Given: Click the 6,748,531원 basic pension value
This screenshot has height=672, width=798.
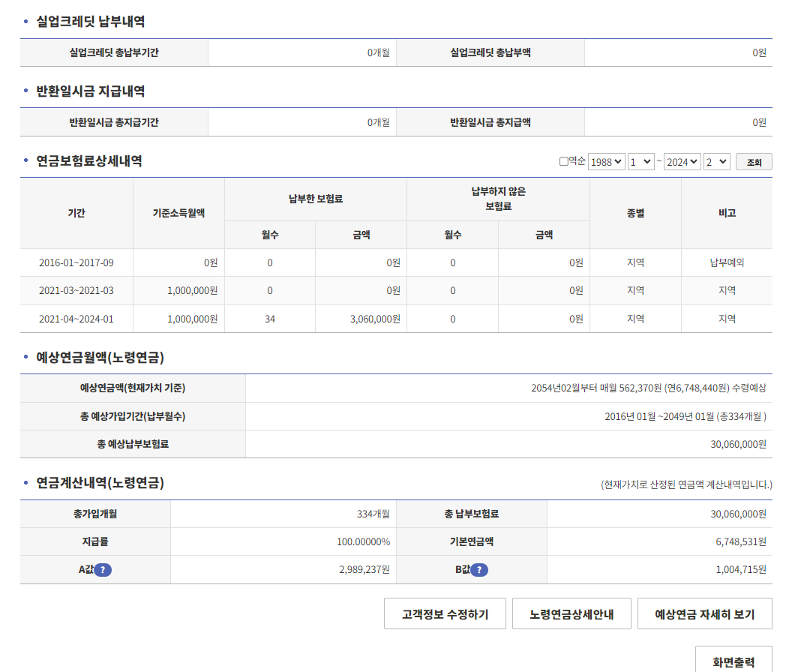Looking at the screenshot, I should pyautogui.click(x=741, y=541).
